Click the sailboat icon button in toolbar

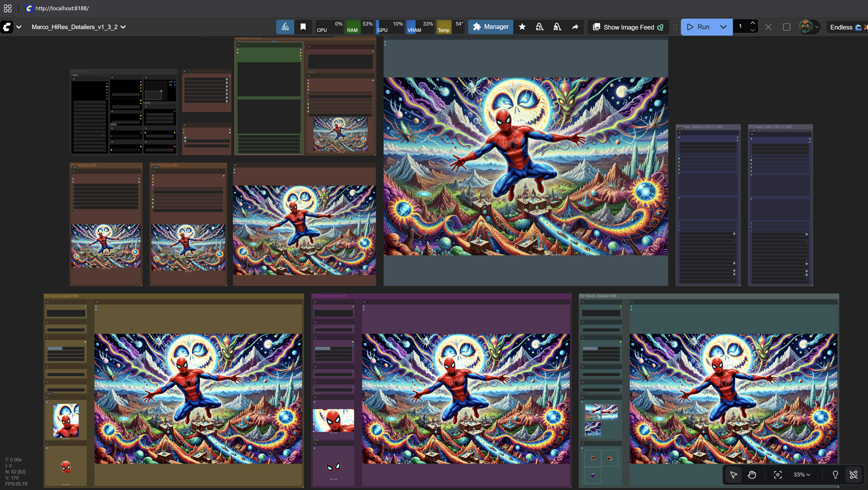[x=285, y=27]
